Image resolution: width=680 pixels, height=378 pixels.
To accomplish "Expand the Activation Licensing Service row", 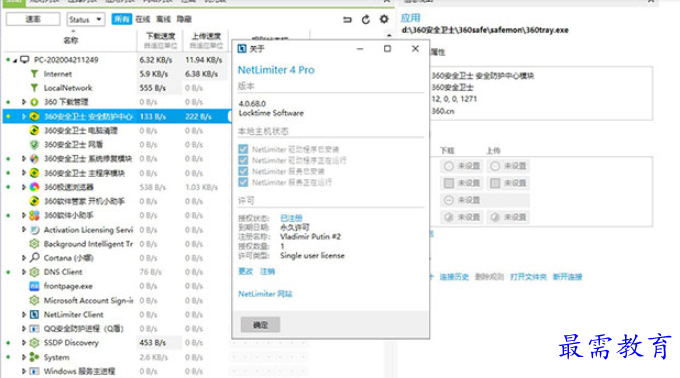I will click(x=24, y=229).
